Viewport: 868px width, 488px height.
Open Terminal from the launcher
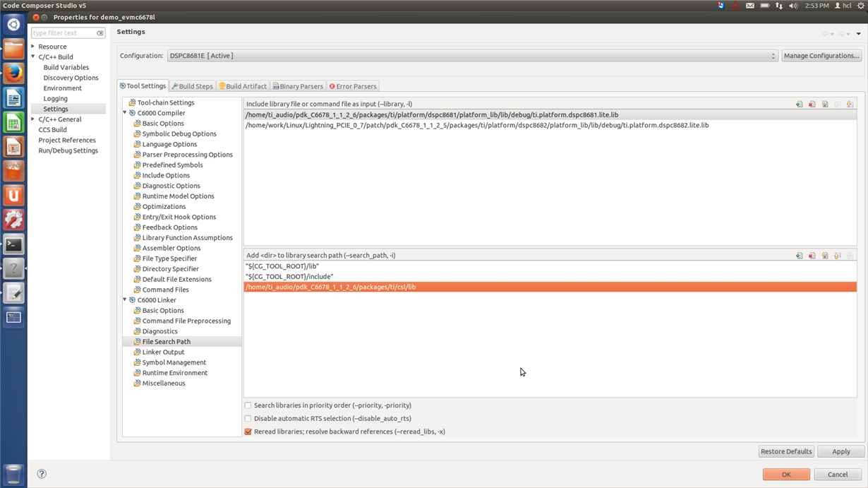(13, 245)
